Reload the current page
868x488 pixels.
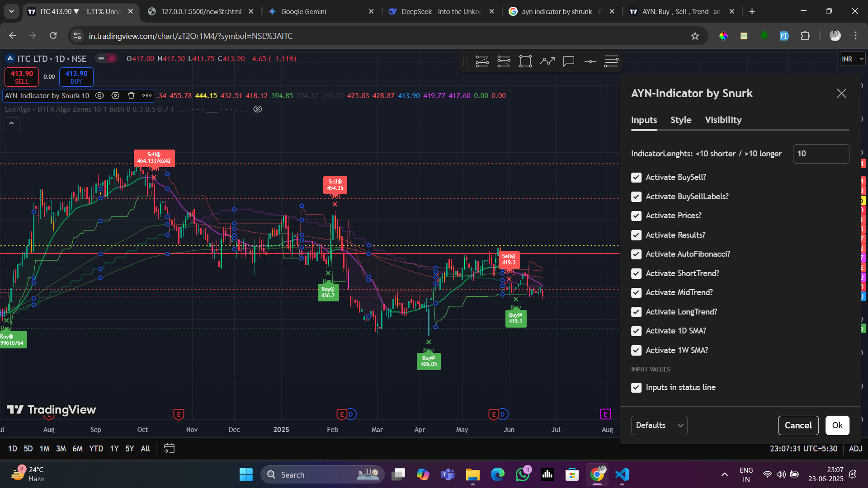[x=53, y=36]
